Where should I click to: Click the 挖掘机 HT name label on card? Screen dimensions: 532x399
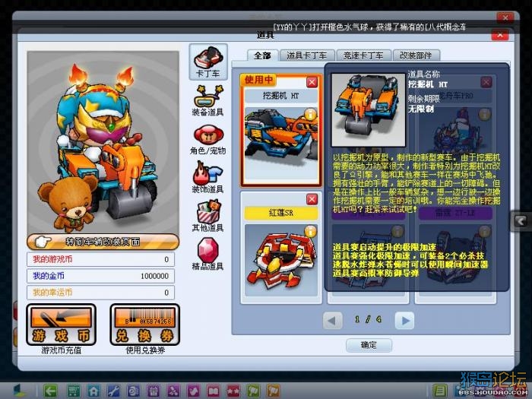281,96
